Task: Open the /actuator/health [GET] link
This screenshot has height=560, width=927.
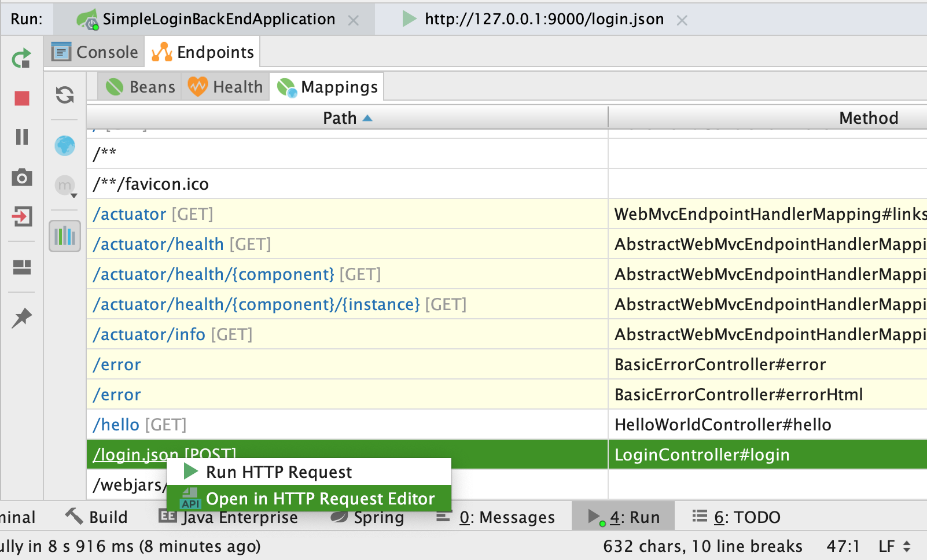Action: pos(158,244)
